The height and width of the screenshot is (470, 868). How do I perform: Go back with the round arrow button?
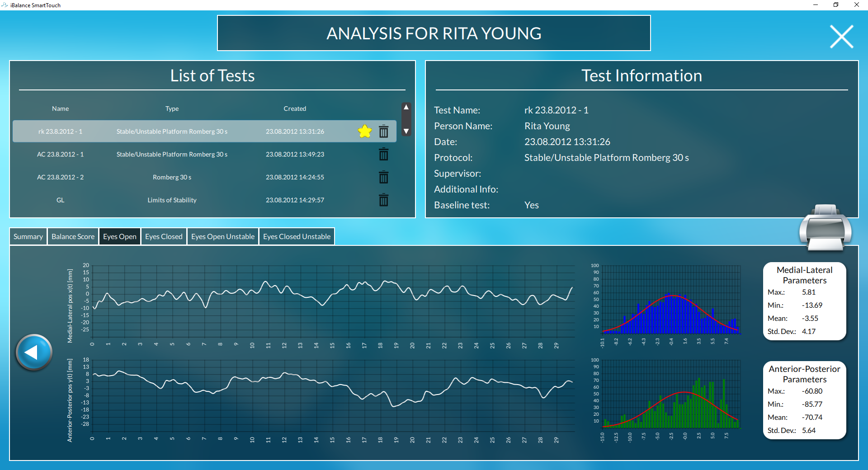(34, 352)
